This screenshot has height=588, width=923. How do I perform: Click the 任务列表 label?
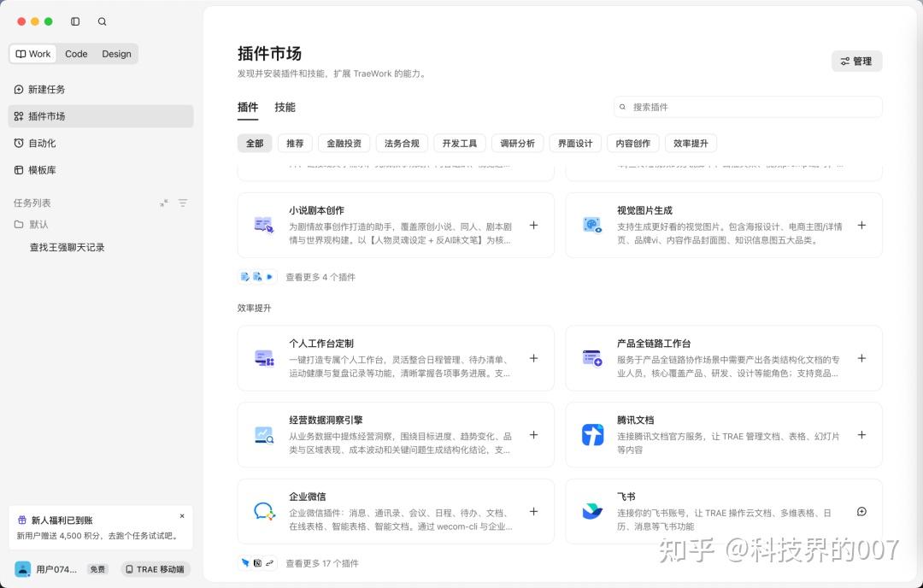32,203
